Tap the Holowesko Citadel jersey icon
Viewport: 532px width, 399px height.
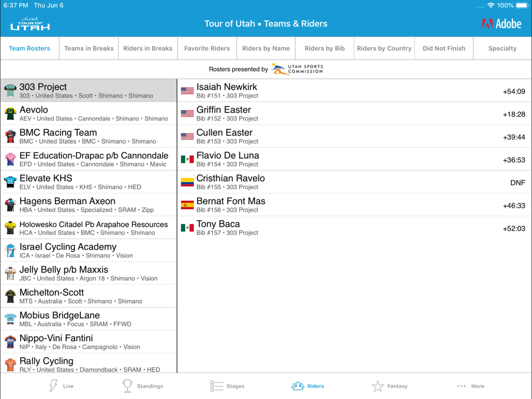click(x=10, y=228)
